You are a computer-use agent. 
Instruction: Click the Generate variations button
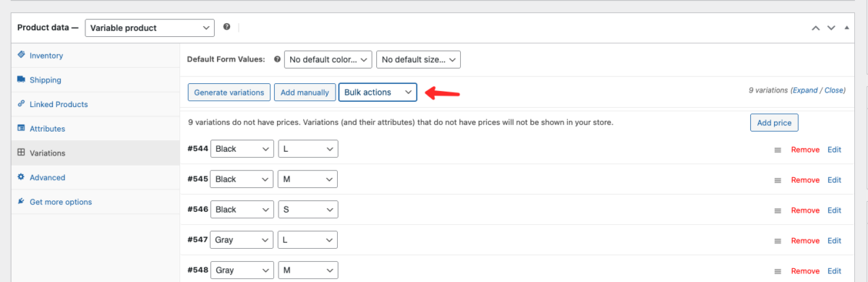click(229, 93)
